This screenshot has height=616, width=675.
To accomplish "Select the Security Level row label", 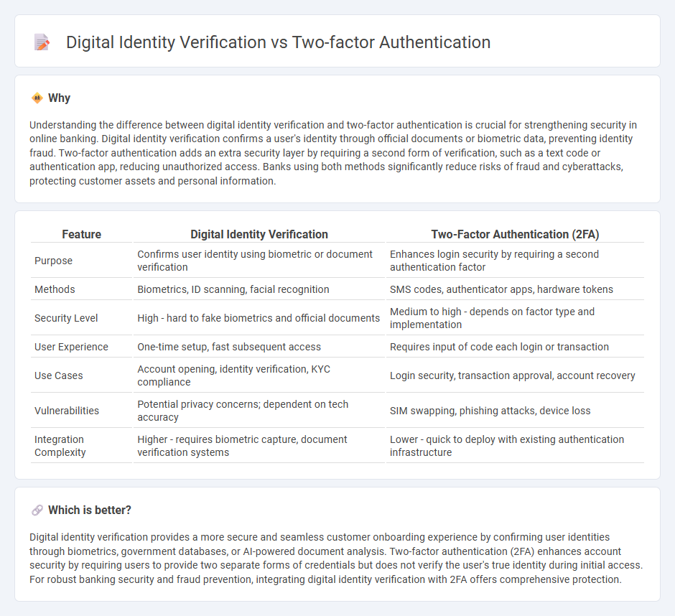I will (x=66, y=318).
